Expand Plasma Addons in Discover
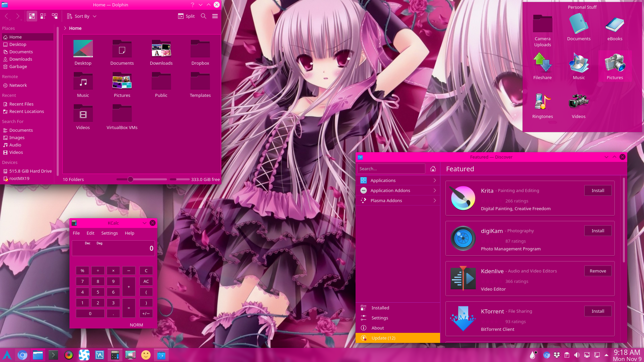This screenshot has width=644, height=362. (x=398, y=200)
